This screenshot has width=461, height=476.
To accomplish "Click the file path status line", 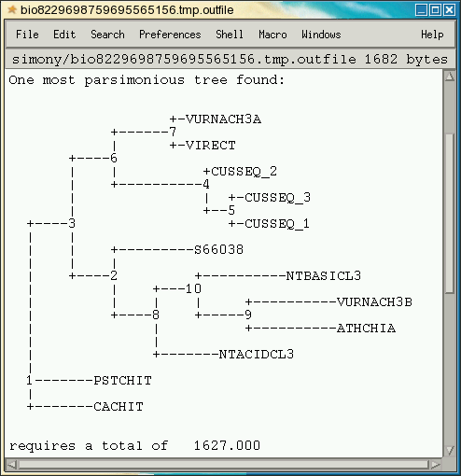I will click(x=230, y=59).
